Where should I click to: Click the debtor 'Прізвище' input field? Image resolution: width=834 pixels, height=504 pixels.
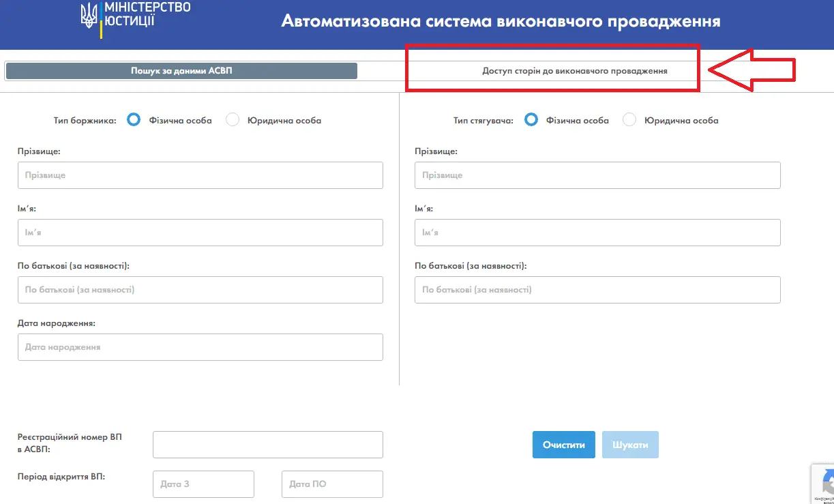[x=200, y=175]
